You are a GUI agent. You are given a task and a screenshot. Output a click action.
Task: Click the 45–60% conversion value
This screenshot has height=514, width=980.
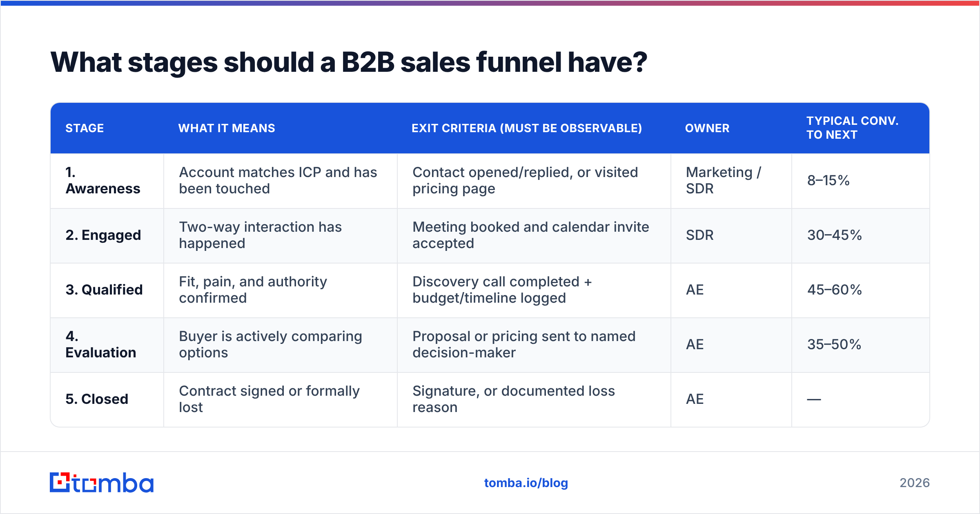[x=835, y=290]
